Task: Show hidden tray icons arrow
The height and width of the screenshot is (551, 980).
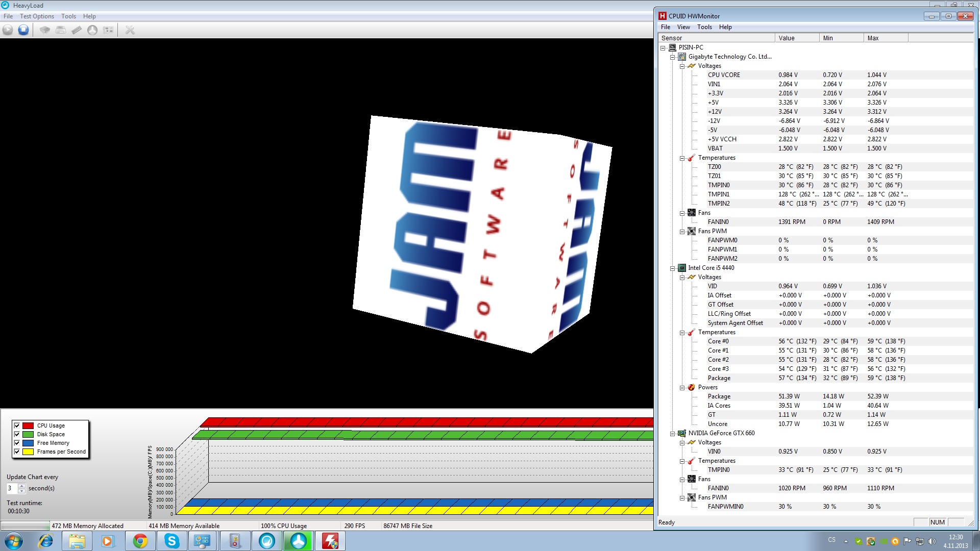Action: (x=846, y=541)
